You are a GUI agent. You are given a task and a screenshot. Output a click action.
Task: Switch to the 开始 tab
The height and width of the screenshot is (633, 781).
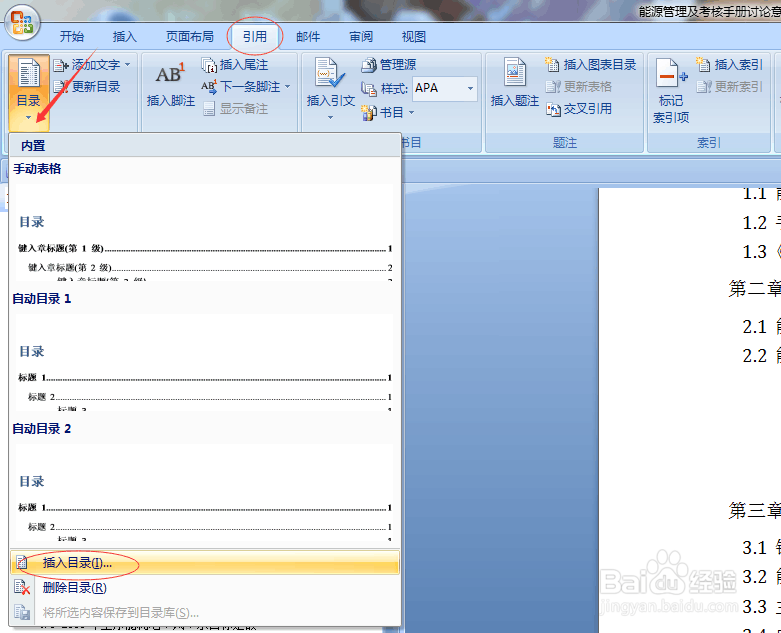tap(72, 36)
